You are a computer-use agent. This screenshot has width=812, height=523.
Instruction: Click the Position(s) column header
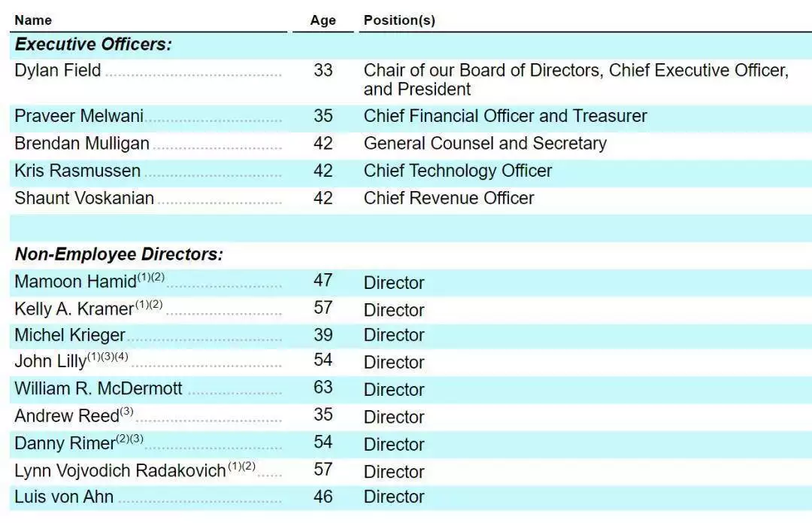[x=399, y=20]
